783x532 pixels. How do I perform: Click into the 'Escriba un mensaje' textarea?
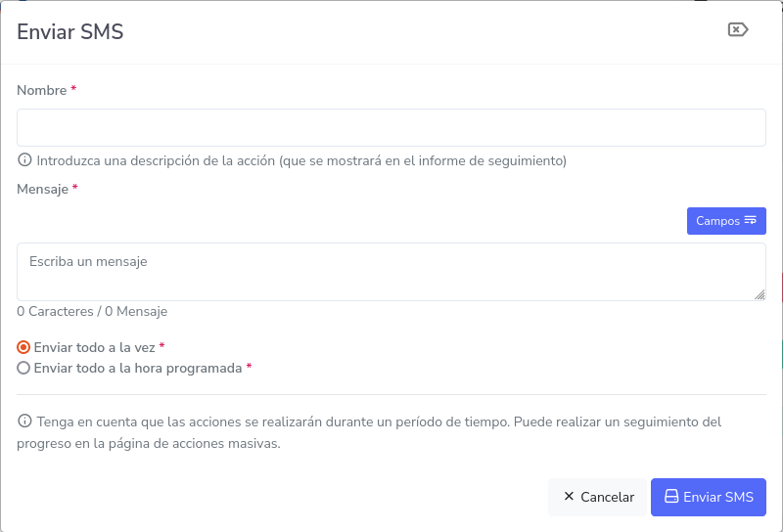[x=391, y=272]
